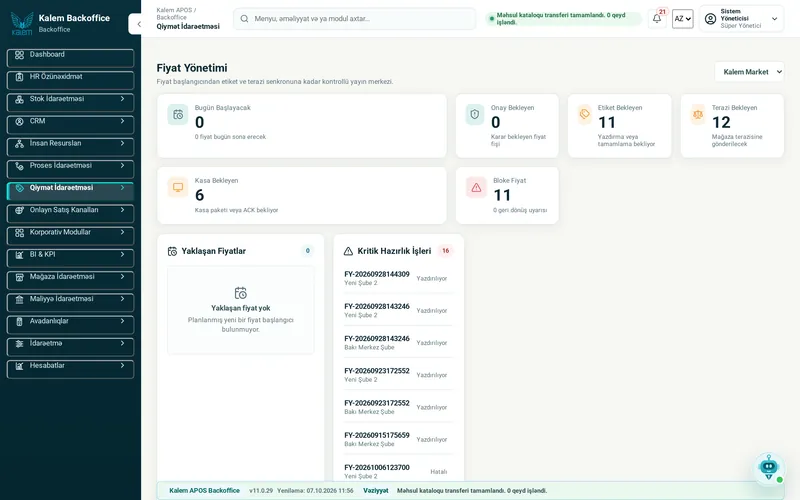
Task: Click the Onay Bekleyen shield icon
Action: point(474,114)
